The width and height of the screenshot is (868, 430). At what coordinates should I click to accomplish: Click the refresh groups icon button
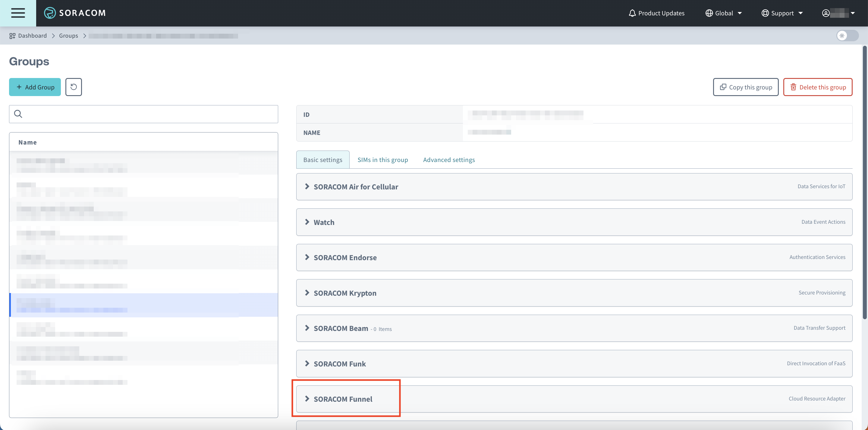point(74,87)
